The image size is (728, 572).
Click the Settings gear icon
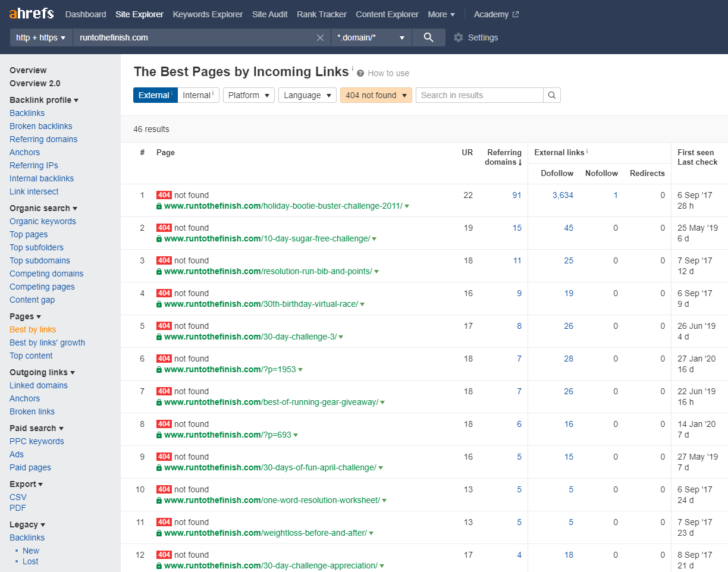[x=458, y=37]
